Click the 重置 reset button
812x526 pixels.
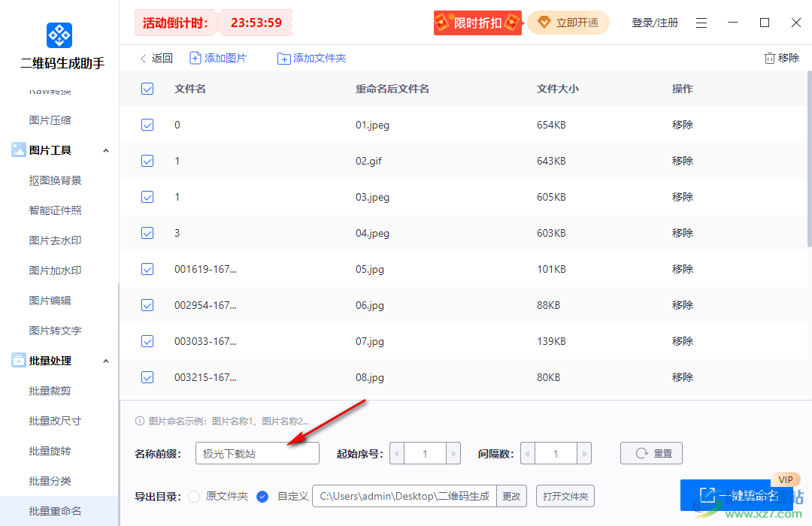[x=651, y=453]
